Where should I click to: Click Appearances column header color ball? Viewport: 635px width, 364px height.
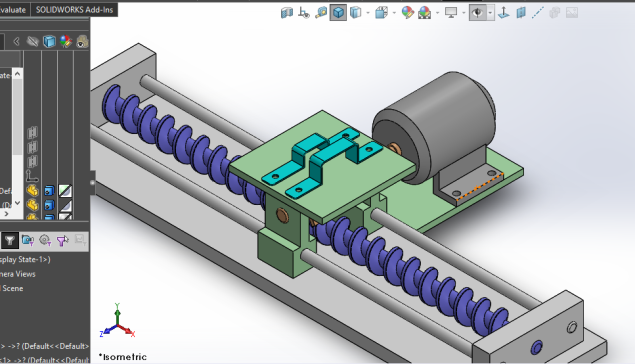66,41
